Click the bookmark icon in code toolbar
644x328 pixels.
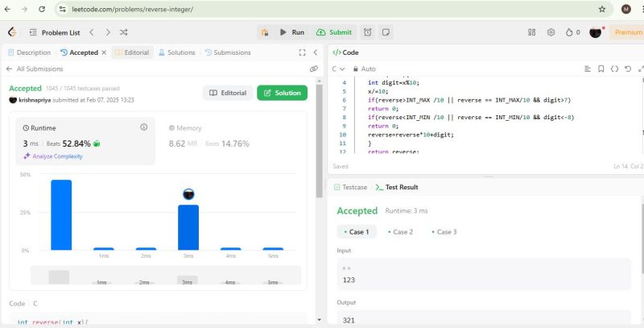point(601,69)
